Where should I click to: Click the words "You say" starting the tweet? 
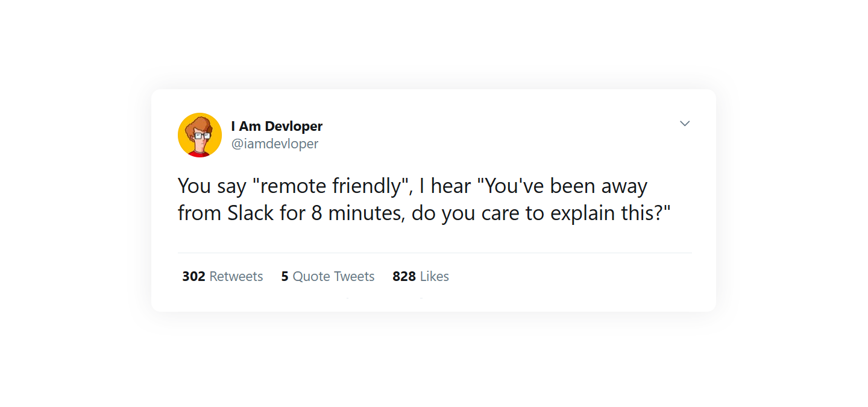coord(212,186)
